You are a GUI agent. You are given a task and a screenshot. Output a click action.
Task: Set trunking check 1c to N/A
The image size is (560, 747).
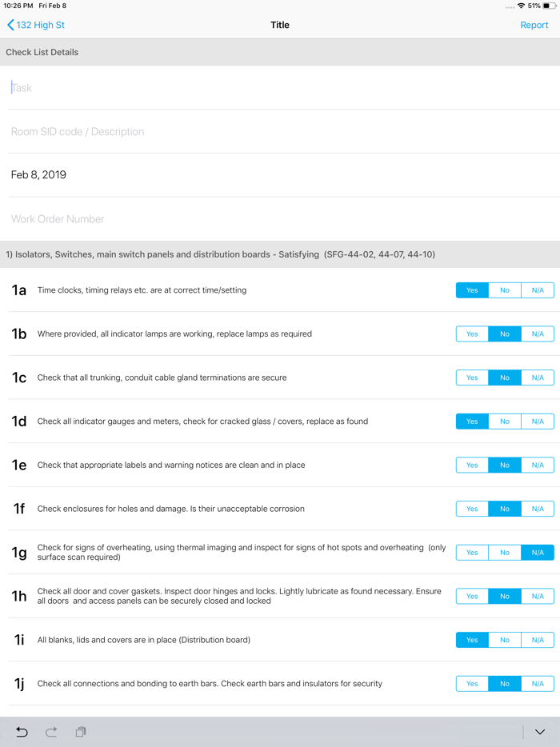537,377
